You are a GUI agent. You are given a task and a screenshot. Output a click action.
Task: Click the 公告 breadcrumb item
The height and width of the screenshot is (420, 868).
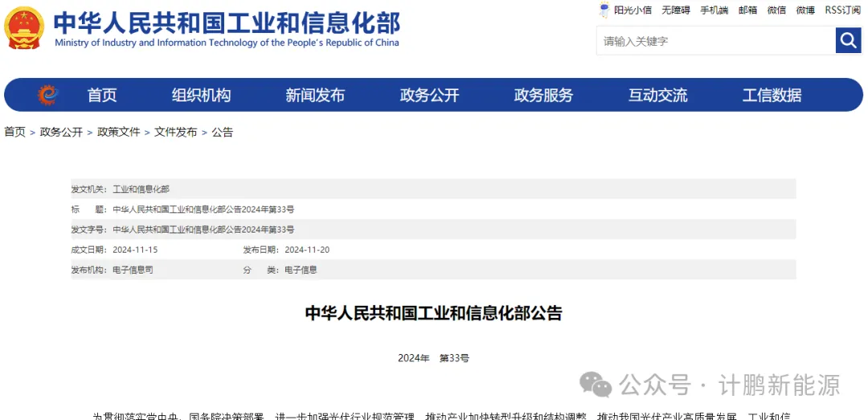click(x=222, y=132)
